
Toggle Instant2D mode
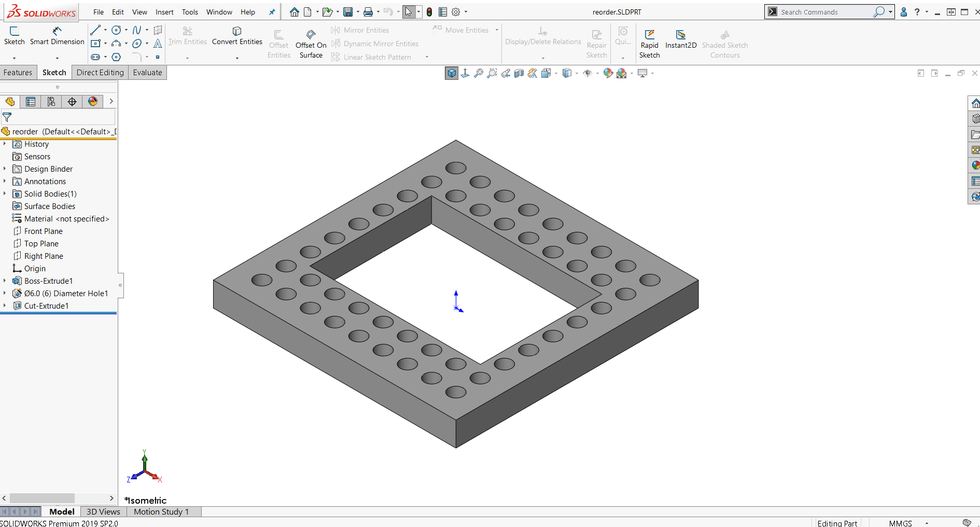click(x=681, y=39)
